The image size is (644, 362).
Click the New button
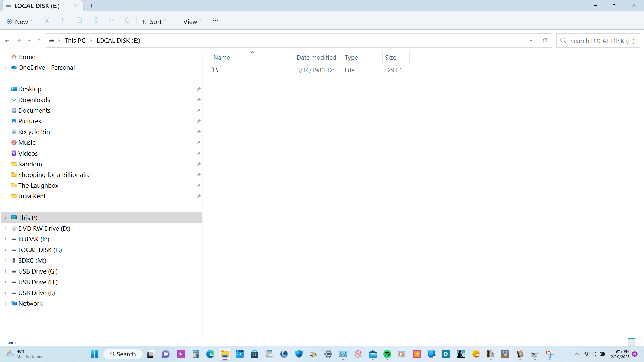click(x=19, y=22)
